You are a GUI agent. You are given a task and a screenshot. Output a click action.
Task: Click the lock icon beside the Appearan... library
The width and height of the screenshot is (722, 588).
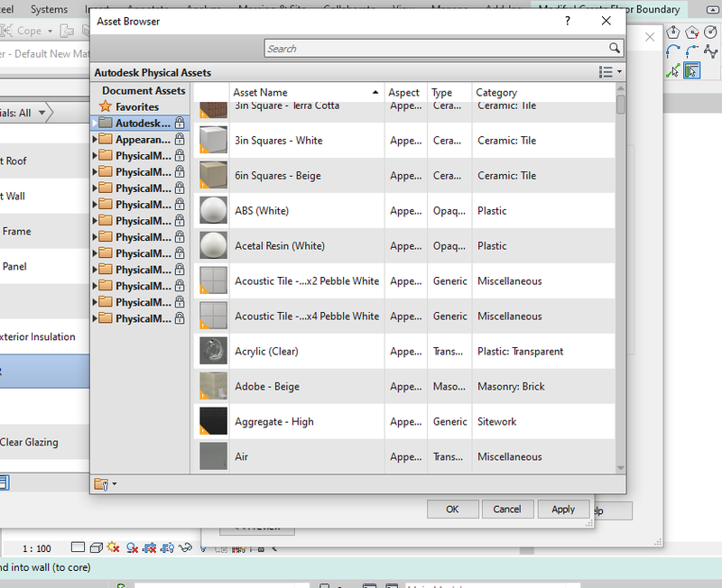180,139
